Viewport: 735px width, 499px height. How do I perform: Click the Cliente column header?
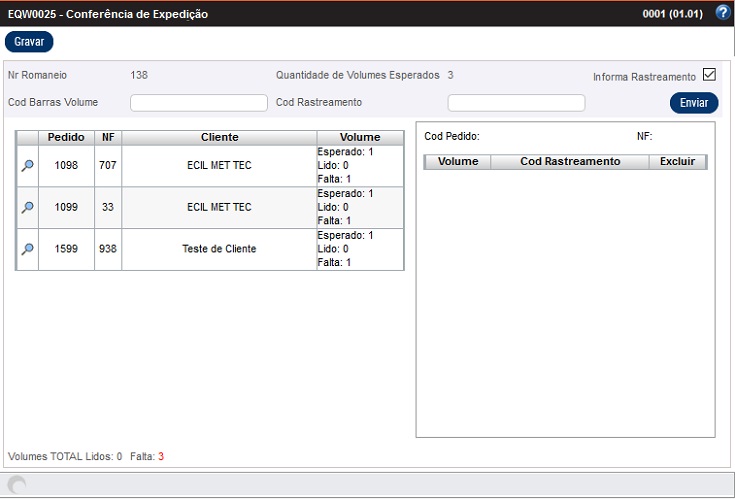[219, 137]
